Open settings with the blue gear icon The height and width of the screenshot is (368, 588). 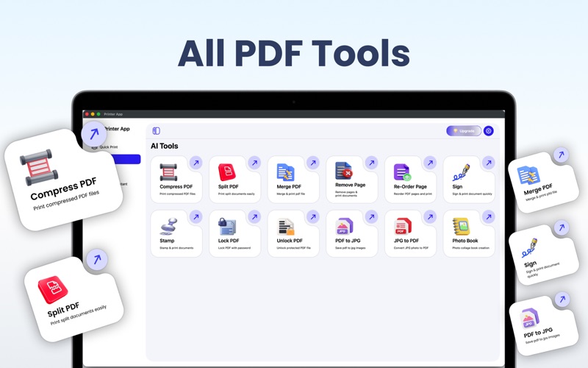point(488,131)
